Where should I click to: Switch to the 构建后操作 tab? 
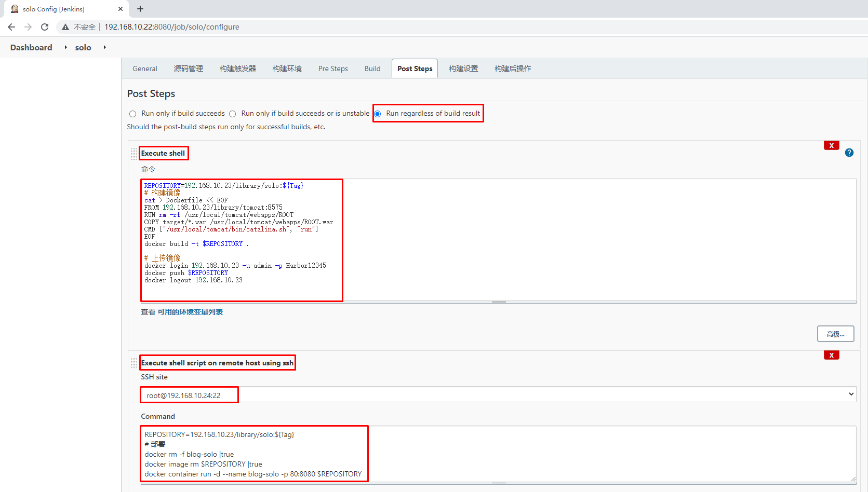(x=513, y=69)
